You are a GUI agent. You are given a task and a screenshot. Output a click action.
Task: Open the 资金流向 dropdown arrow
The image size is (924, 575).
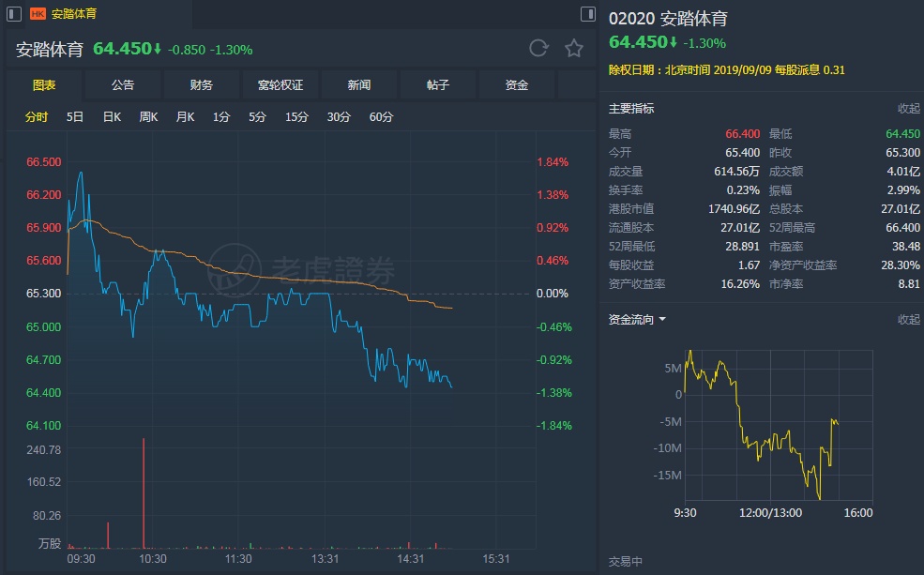[662, 319]
